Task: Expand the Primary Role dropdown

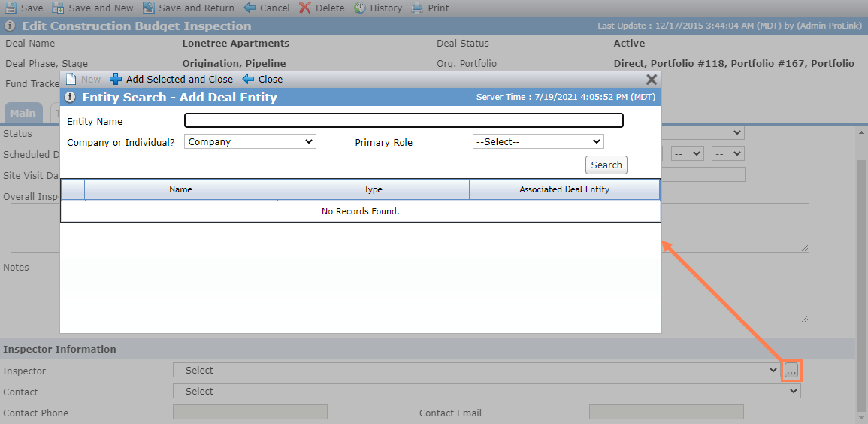Action: (x=538, y=141)
